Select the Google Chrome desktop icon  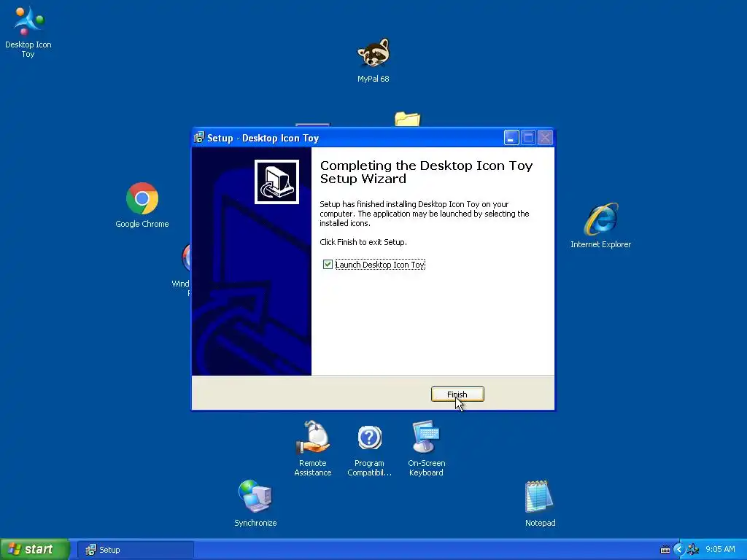[x=142, y=205]
